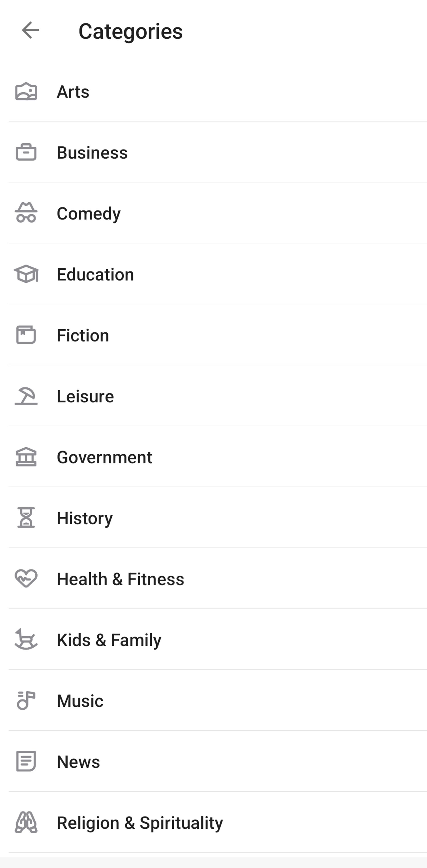Tap the Business briefcase icon

coord(26,152)
